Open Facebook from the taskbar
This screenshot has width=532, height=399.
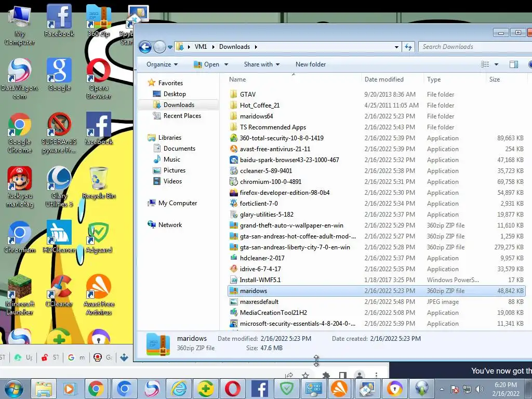260,389
